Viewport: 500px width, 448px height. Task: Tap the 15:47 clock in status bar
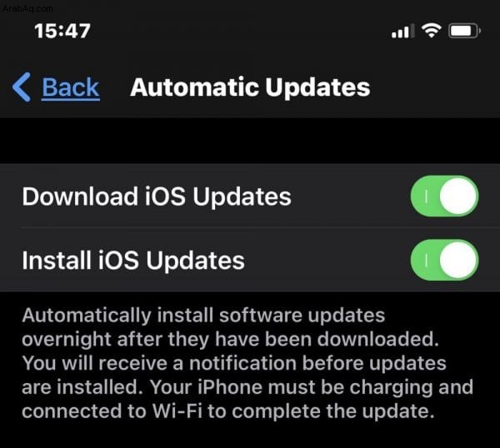(62, 31)
